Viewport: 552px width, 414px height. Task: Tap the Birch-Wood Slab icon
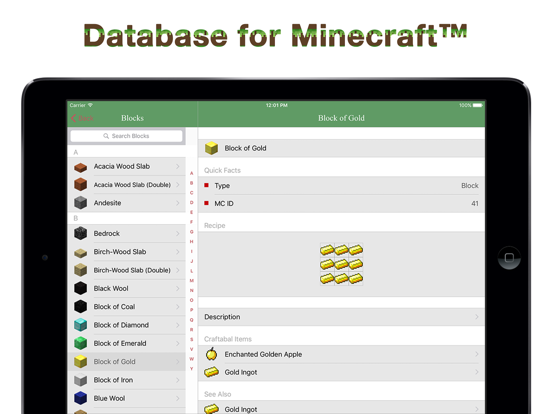pos(81,252)
